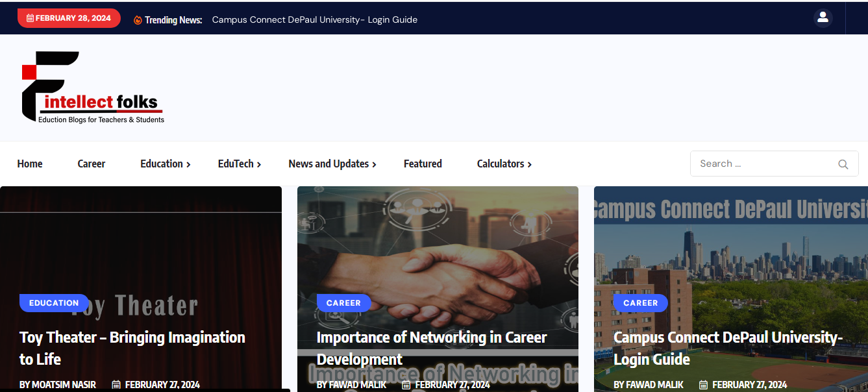Click the search magnifier icon
The image size is (868, 392).
[843, 164]
